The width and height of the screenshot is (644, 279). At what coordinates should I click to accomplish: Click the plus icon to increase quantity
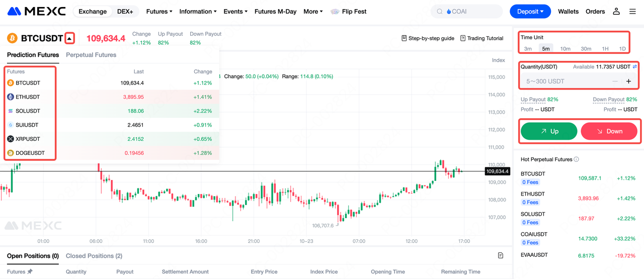tap(628, 81)
